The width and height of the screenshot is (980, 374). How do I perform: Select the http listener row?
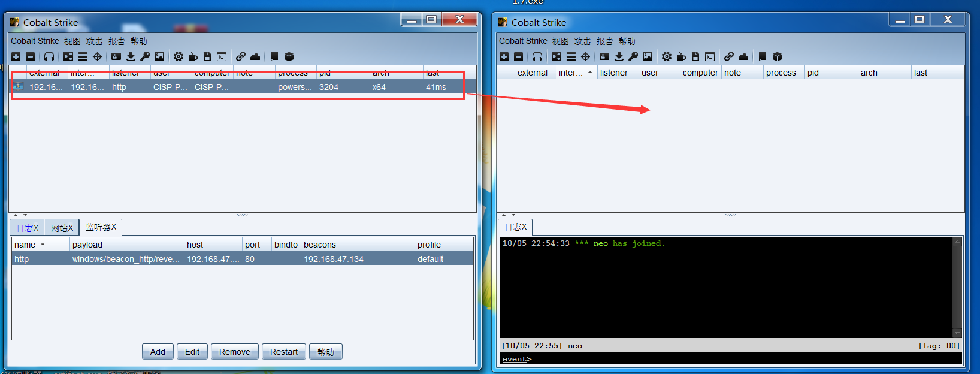tap(243, 259)
